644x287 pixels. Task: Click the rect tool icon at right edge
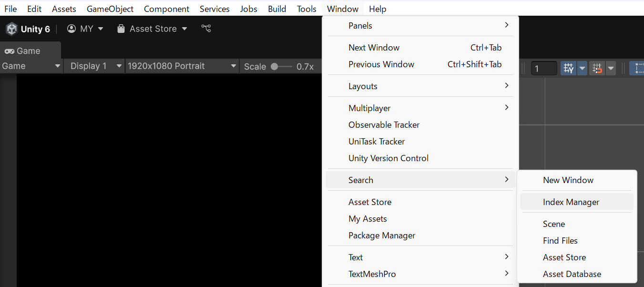point(638,68)
